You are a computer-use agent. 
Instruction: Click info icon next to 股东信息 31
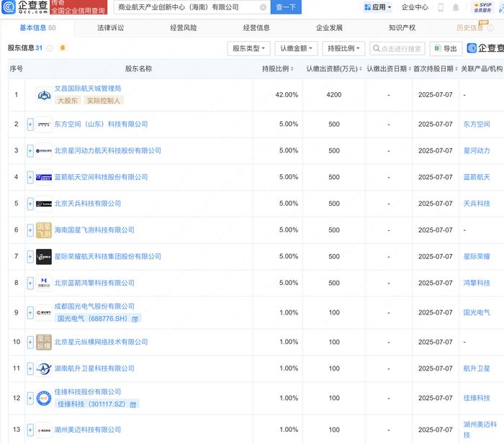50,48
